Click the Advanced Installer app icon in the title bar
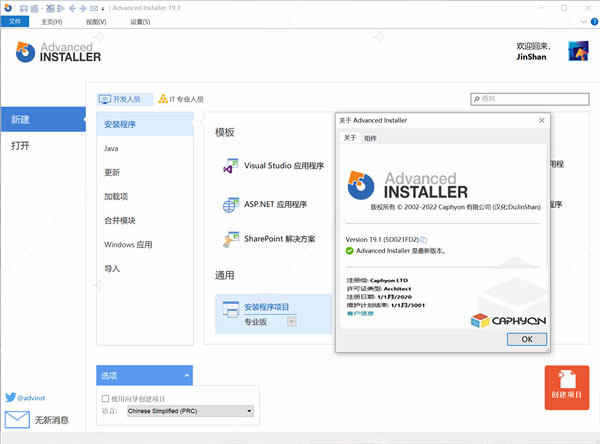 click(8, 8)
